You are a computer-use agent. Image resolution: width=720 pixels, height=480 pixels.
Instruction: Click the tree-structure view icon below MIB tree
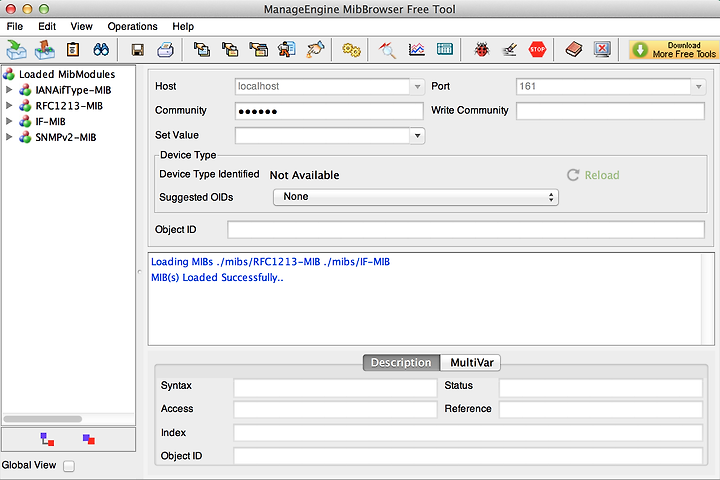[x=47, y=440]
